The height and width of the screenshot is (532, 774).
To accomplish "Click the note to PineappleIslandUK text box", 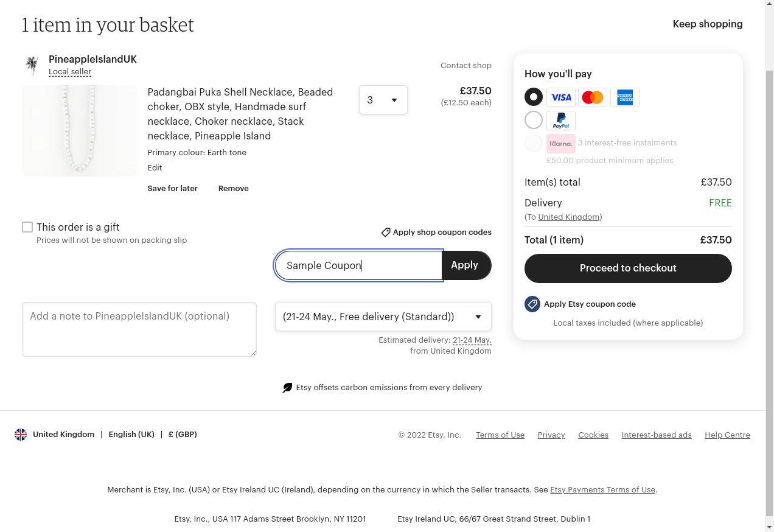I will pyautogui.click(x=139, y=329).
